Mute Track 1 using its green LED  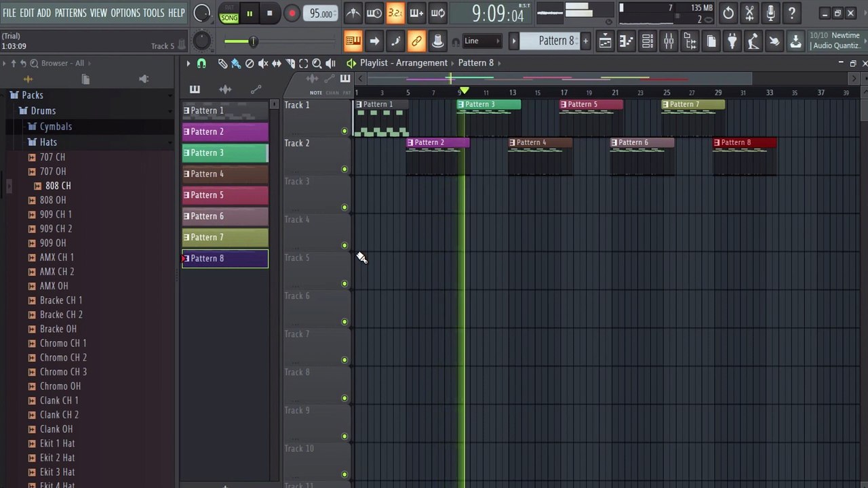click(x=344, y=131)
